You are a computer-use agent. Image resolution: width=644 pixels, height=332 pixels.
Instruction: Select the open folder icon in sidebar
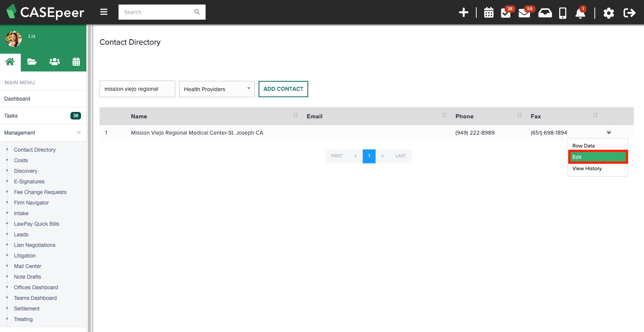tap(32, 62)
